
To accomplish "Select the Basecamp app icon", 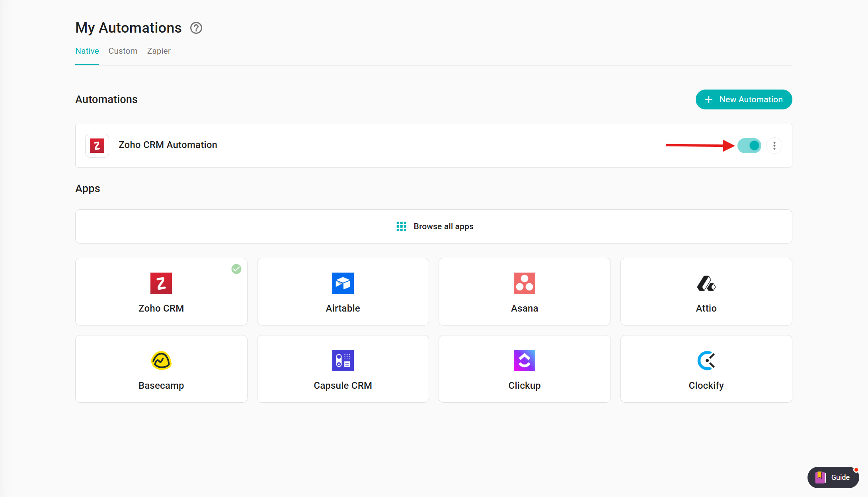I will point(161,361).
